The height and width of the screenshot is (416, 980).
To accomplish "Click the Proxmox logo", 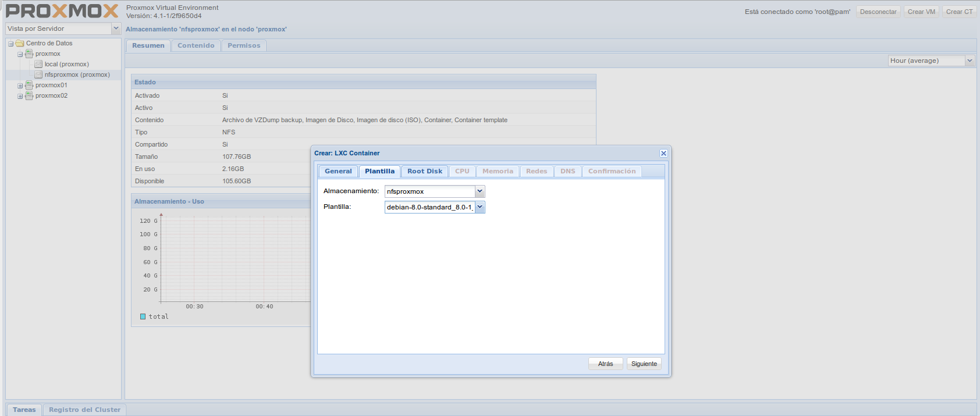I will [62, 11].
